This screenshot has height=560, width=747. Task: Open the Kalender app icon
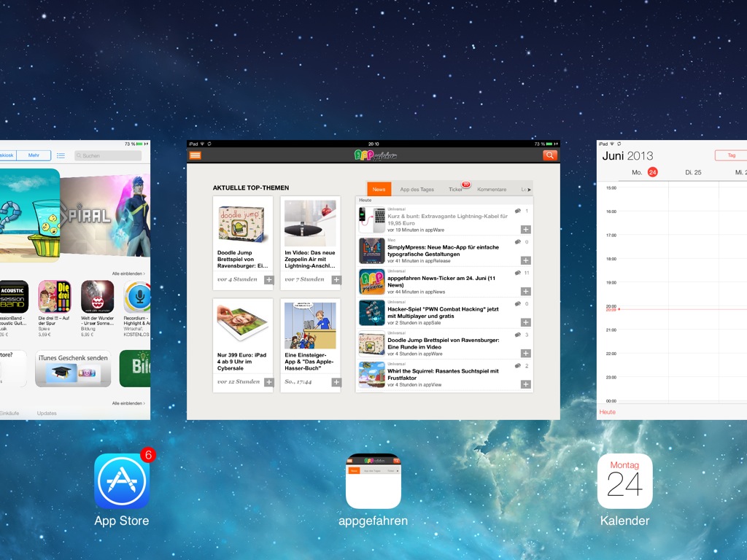(624, 481)
